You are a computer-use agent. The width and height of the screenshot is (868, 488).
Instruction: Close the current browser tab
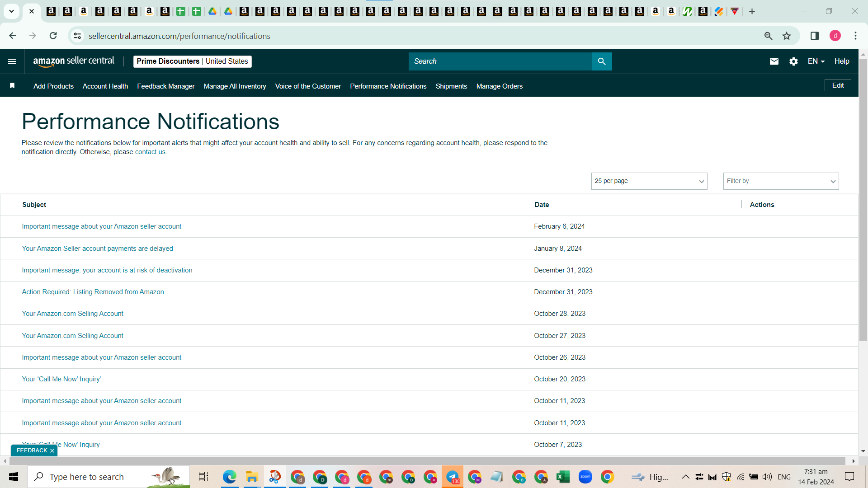32,11
